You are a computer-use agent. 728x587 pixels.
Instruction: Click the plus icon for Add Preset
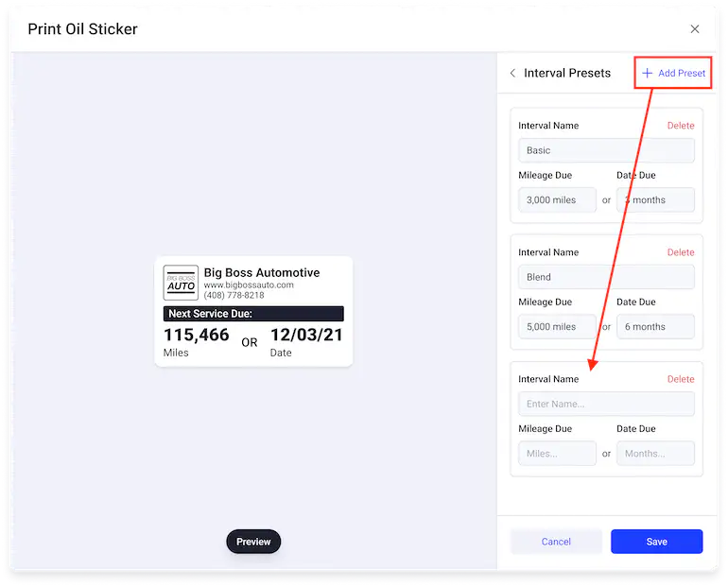(648, 73)
